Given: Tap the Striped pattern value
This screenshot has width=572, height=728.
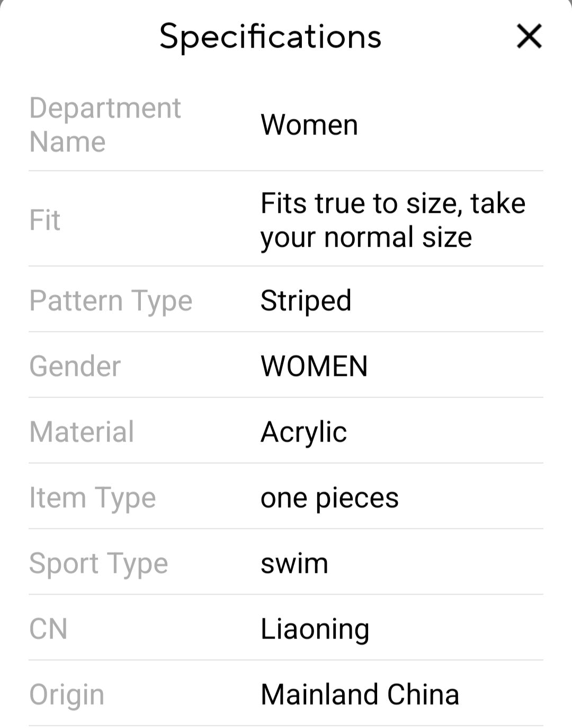Looking at the screenshot, I should coord(306,301).
